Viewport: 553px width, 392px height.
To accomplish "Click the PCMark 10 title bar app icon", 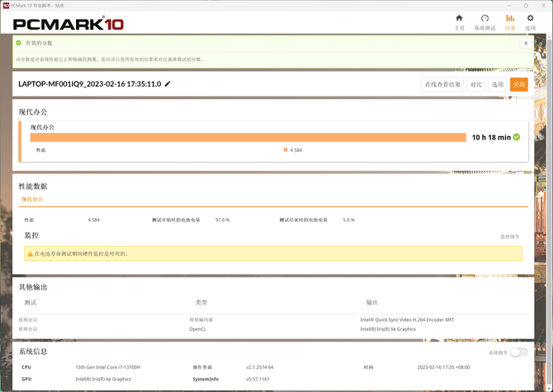I will pos(6,6).
